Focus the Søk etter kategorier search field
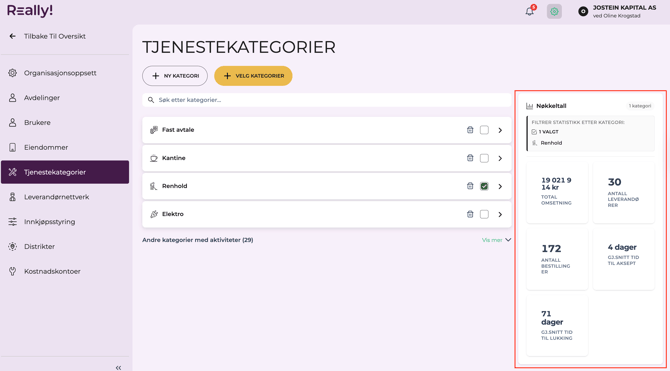The width and height of the screenshot is (670, 371). point(326,100)
